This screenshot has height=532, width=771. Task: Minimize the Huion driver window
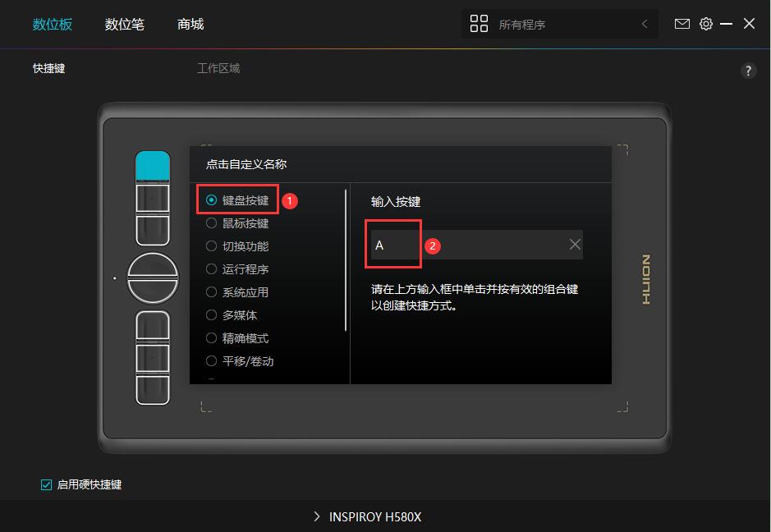click(727, 24)
